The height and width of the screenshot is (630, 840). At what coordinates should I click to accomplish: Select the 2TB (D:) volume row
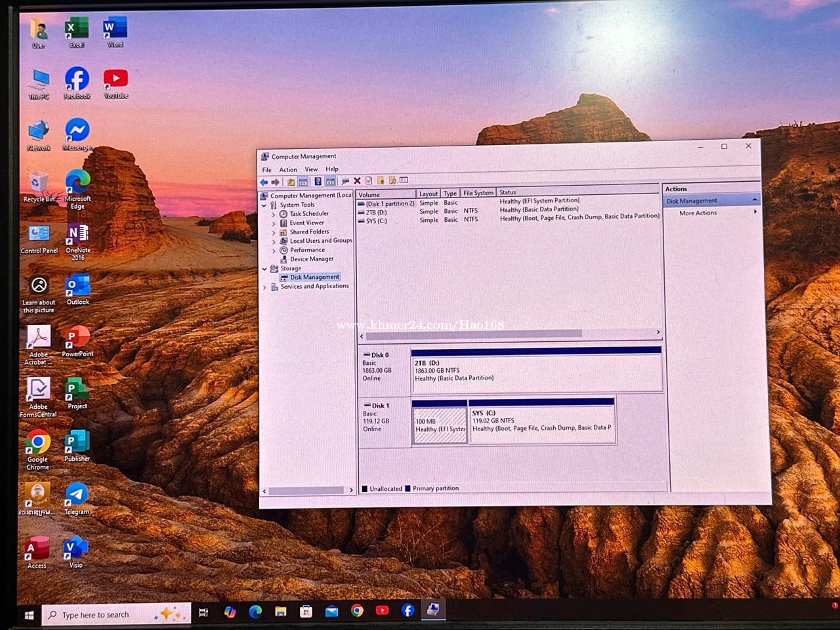coord(377,212)
